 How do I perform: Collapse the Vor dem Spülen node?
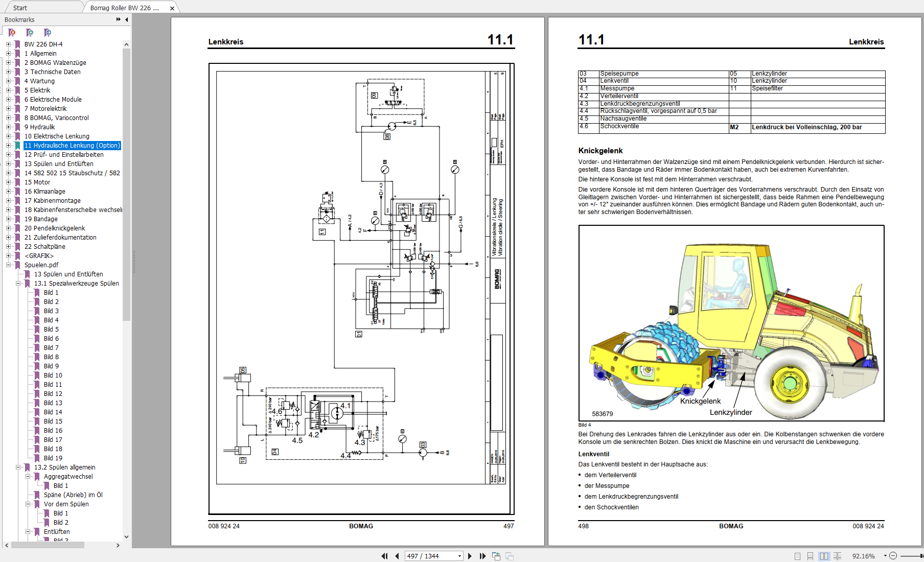click(x=28, y=504)
